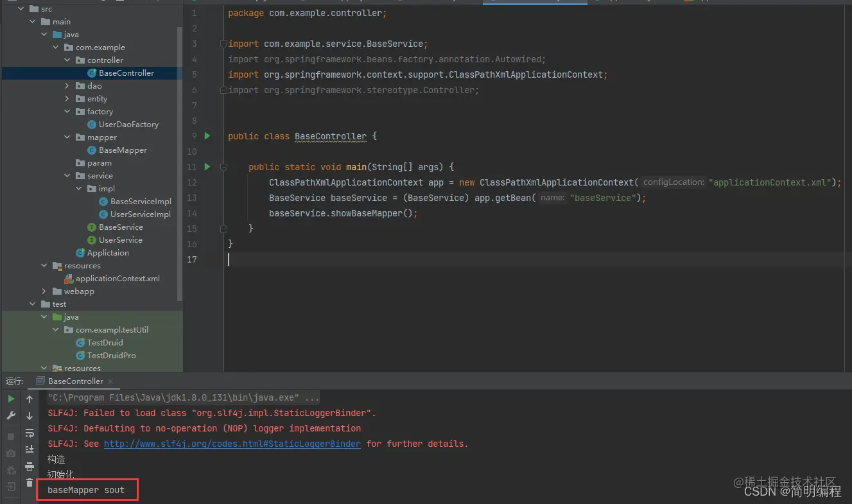852x504 pixels.
Task: Open the Applictaion class
Action: point(108,253)
